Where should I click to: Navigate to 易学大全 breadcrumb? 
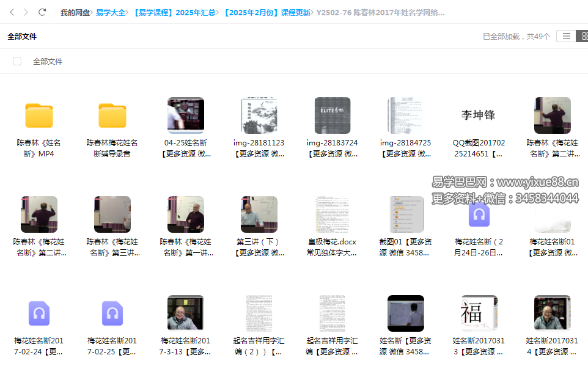coord(112,12)
